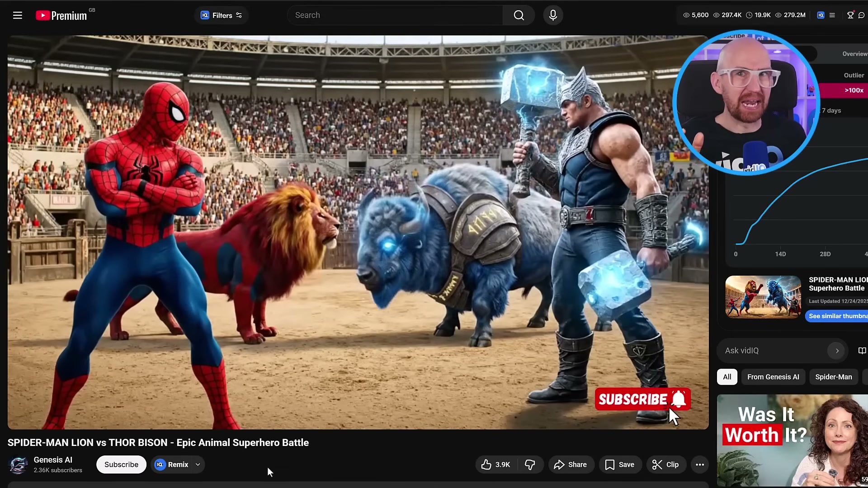Expand the Remix dropdown arrow
Screen dimensions: 868x488
pyautogui.click(x=198, y=465)
